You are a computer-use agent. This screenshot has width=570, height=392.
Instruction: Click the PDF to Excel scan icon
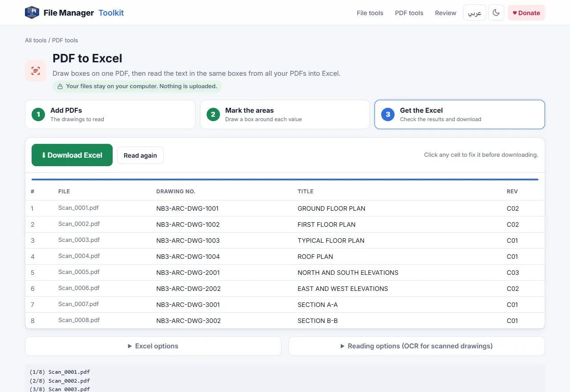click(36, 71)
